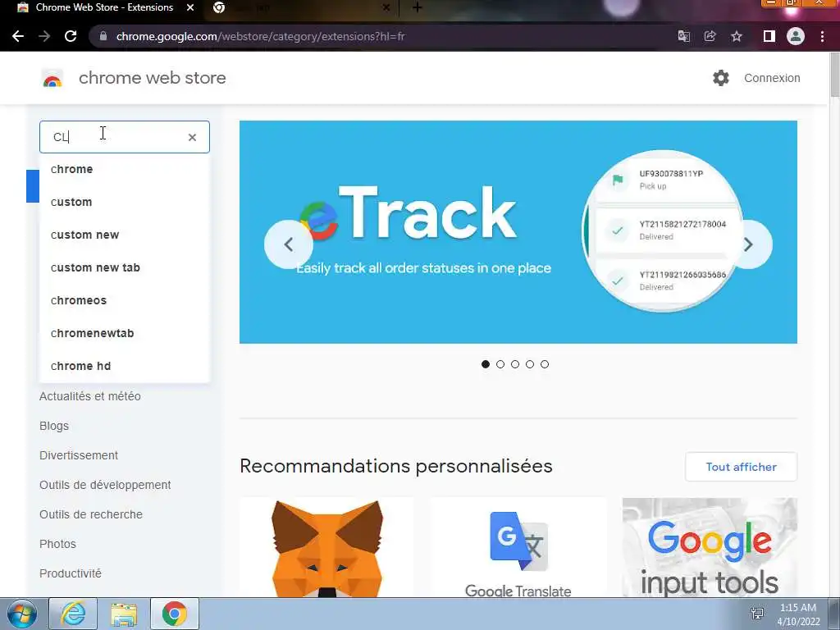Choose 'chrome hd' suggestion
Image resolution: width=840 pixels, height=630 pixels.
point(125,366)
